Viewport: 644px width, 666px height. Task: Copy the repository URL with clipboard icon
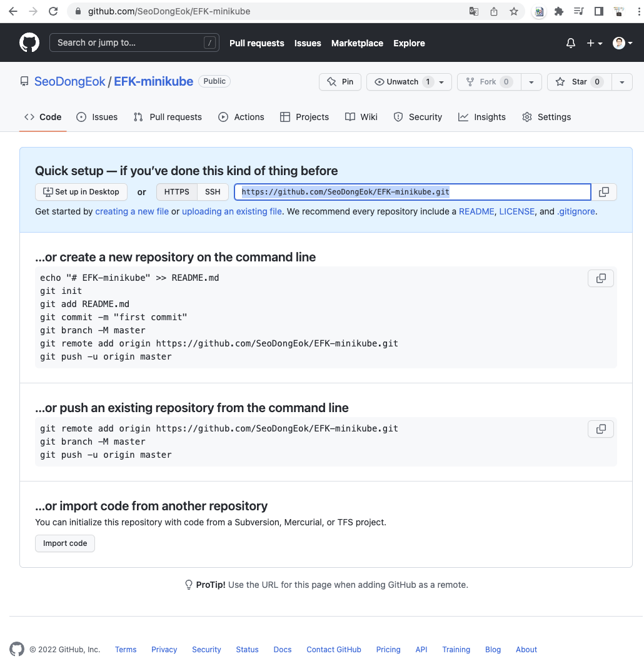[x=603, y=192]
